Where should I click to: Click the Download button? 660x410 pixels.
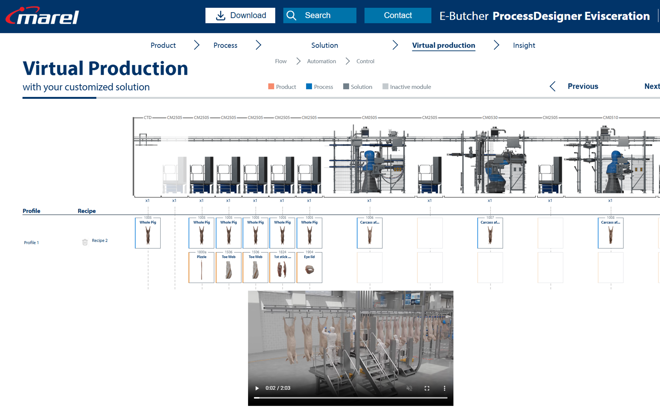[240, 15]
